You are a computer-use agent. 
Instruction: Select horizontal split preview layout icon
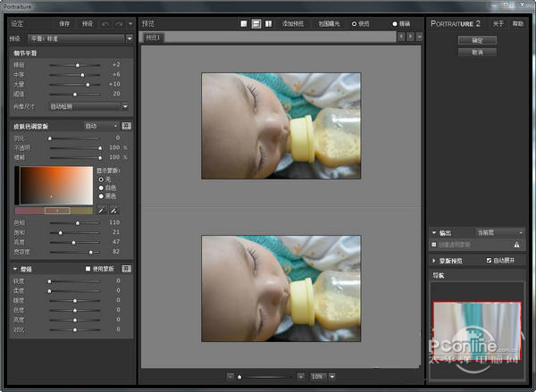(256, 23)
